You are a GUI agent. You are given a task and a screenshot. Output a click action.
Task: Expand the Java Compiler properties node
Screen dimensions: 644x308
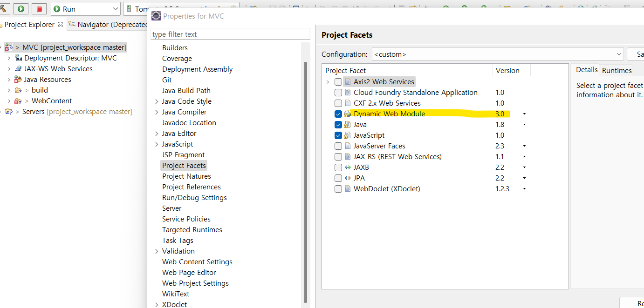157,112
